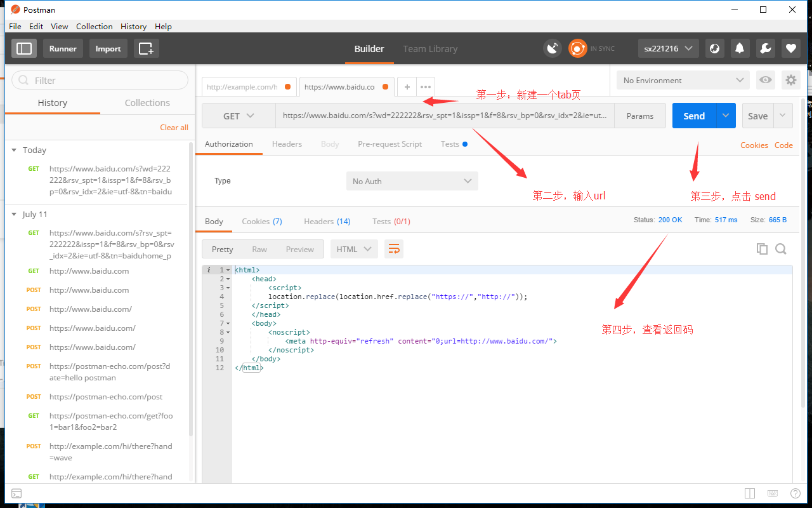Viewport: 812px width, 508px height.
Task: Click the request URL input field
Action: (445, 116)
